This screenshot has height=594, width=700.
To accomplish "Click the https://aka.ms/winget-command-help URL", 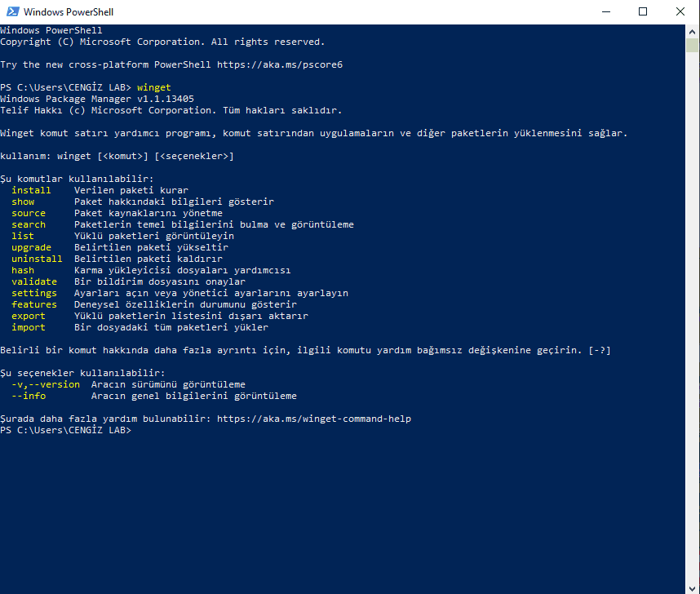I will pyautogui.click(x=314, y=419).
